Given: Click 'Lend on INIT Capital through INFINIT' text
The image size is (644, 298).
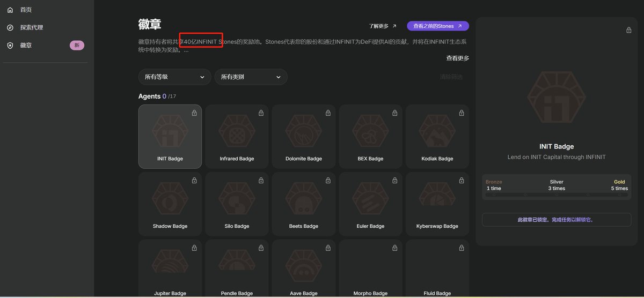Looking at the screenshot, I should coord(557,157).
